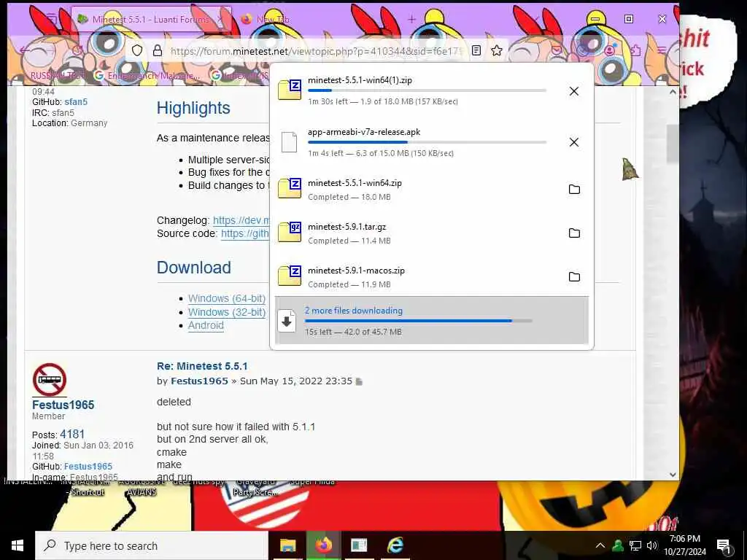The image size is (747, 560).
Task: Click the overall 42.0 of 45.7 MB progress bar
Action: click(418, 321)
